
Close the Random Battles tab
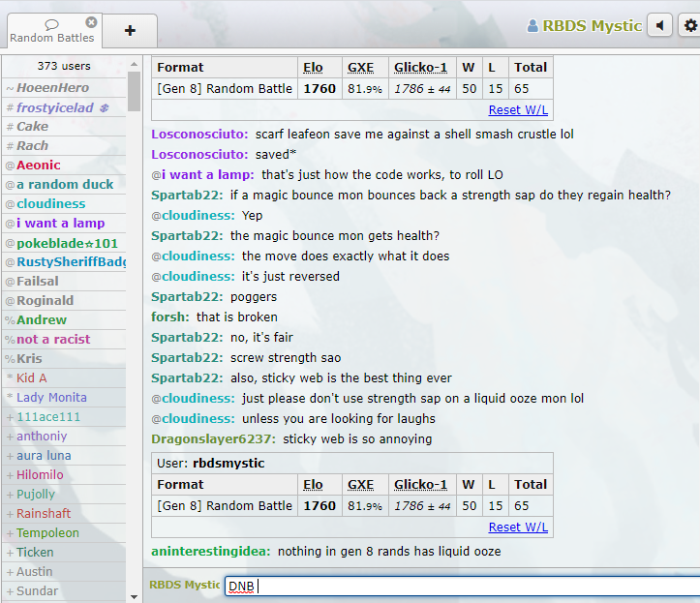91,22
